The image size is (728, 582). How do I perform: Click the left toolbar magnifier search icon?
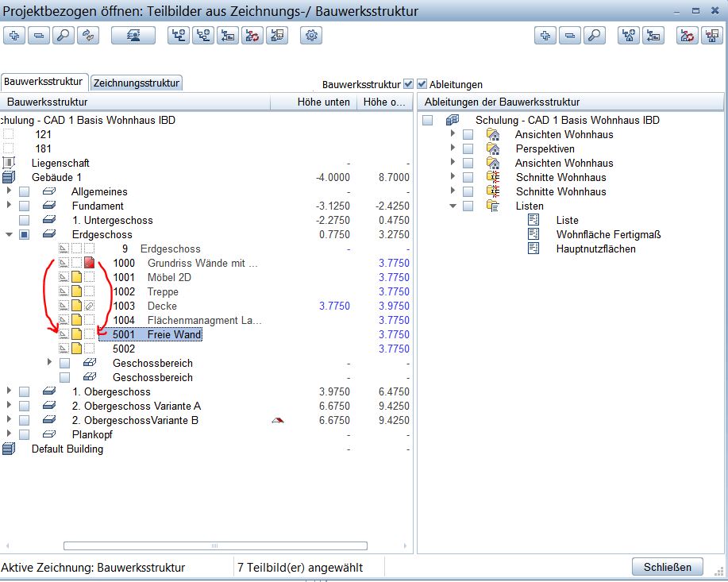[x=64, y=36]
